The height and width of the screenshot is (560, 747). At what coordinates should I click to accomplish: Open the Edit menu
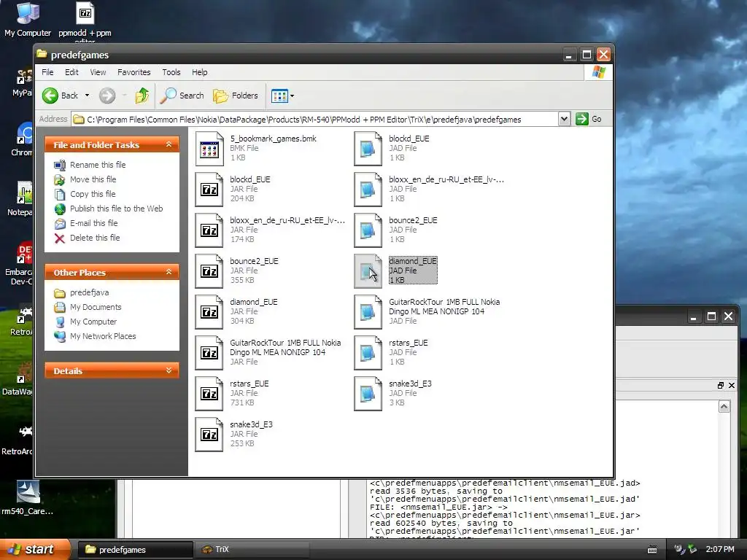pos(71,72)
